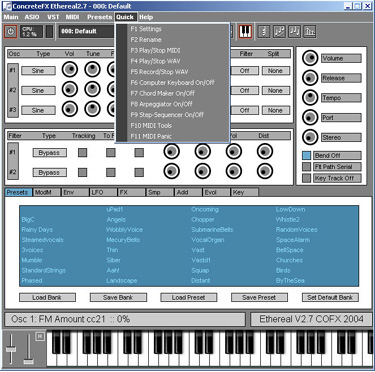375x372 pixels.
Task: Open Osc #1 Type selector showing Sine
Action: click(x=38, y=71)
